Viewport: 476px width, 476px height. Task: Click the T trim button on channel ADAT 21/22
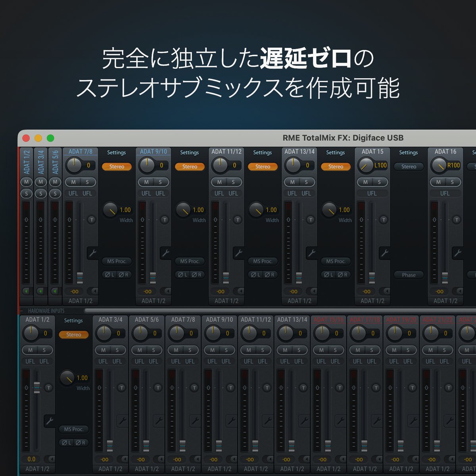click(x=449, y=388)
